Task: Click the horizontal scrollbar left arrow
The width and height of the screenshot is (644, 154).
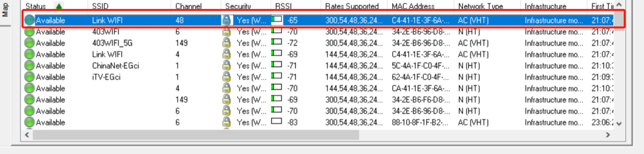Action: (27, 134)
